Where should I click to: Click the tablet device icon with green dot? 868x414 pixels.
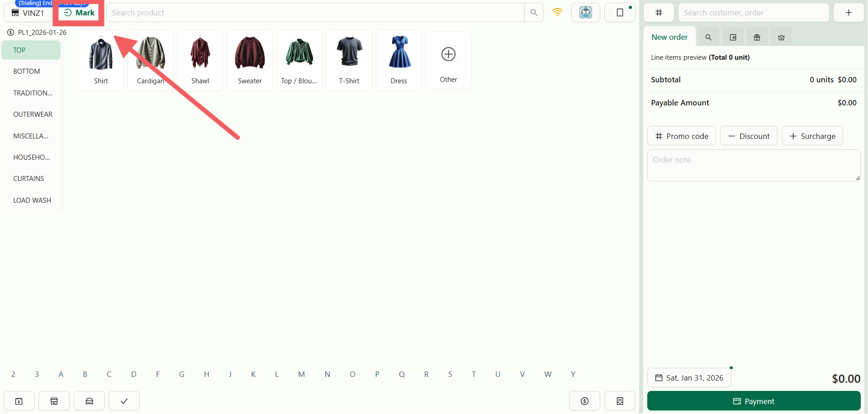(620, 13)
